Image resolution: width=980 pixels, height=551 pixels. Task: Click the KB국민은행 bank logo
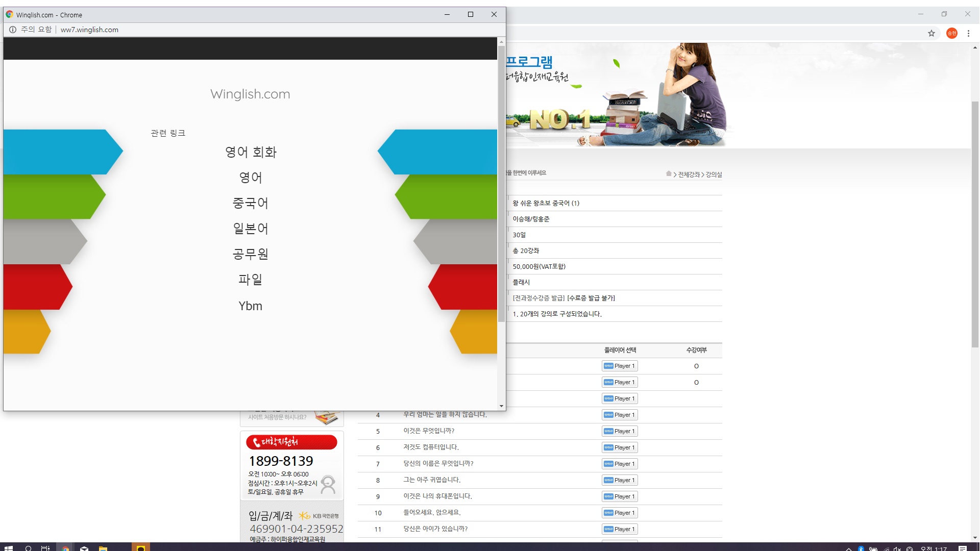(319, 516)
